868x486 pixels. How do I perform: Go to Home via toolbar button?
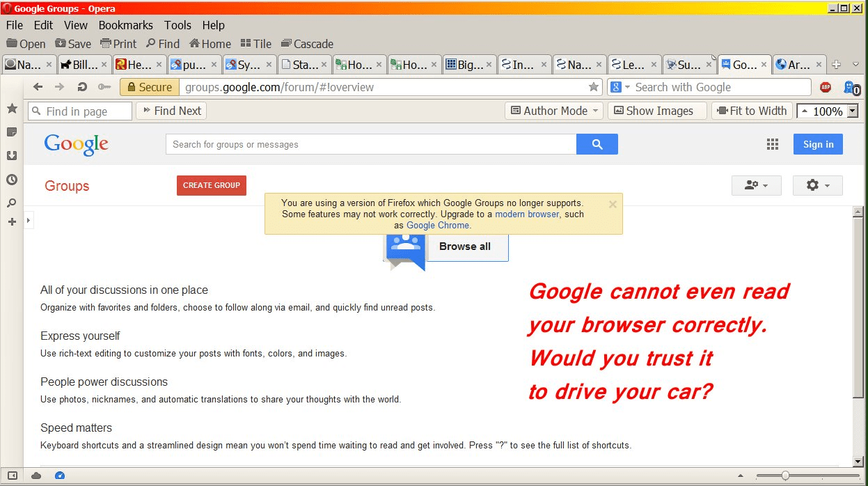(210, 44)
